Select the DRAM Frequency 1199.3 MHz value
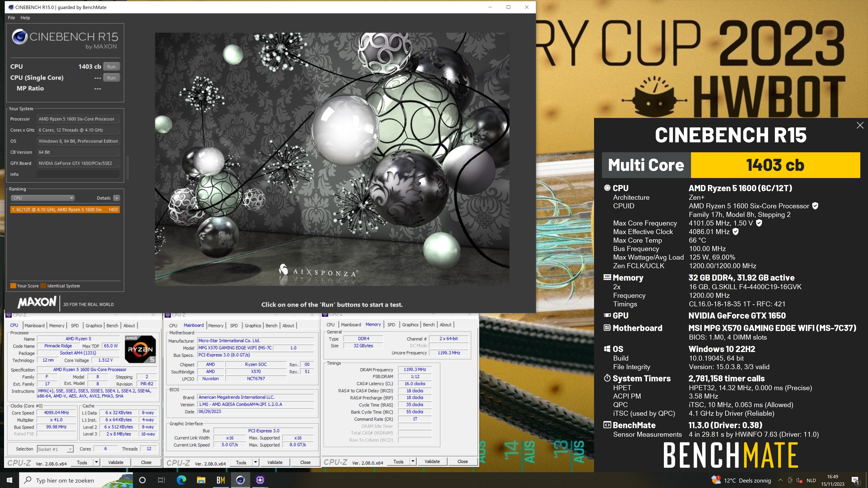This screenshot has width=868, height=488. (x=415, y=369)
